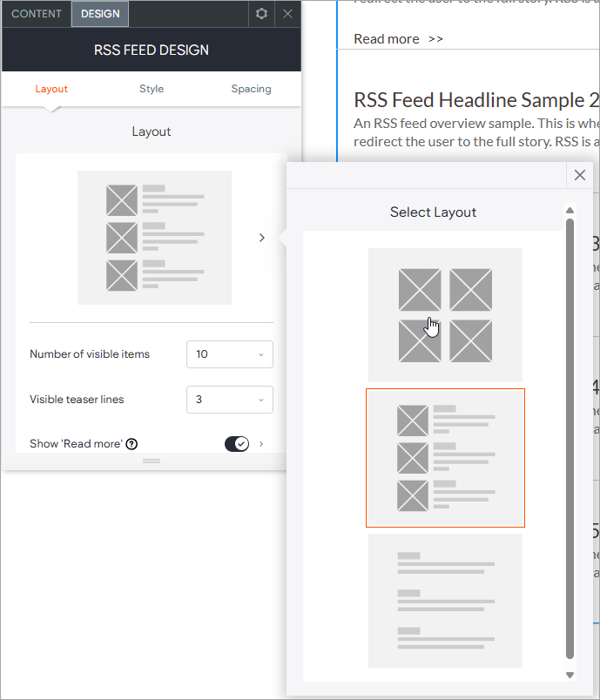
Task: Switch to the Content tab
Action: [x=37, y=14]
